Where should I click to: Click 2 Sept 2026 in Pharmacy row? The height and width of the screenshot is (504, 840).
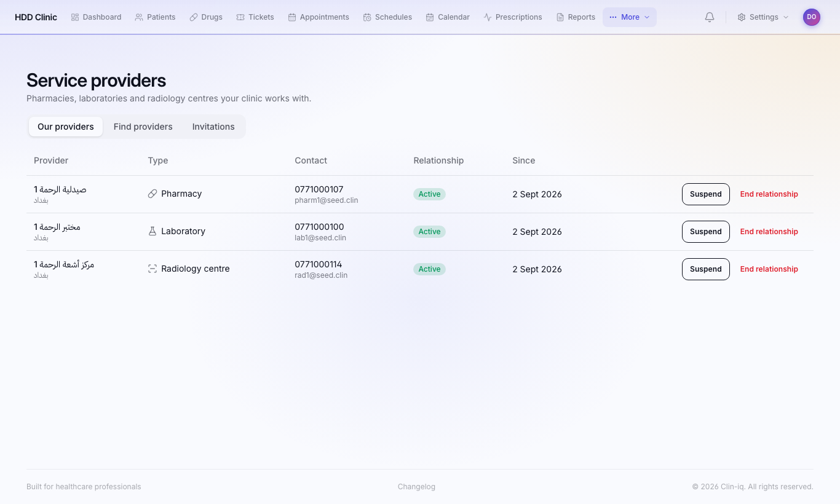537,194
